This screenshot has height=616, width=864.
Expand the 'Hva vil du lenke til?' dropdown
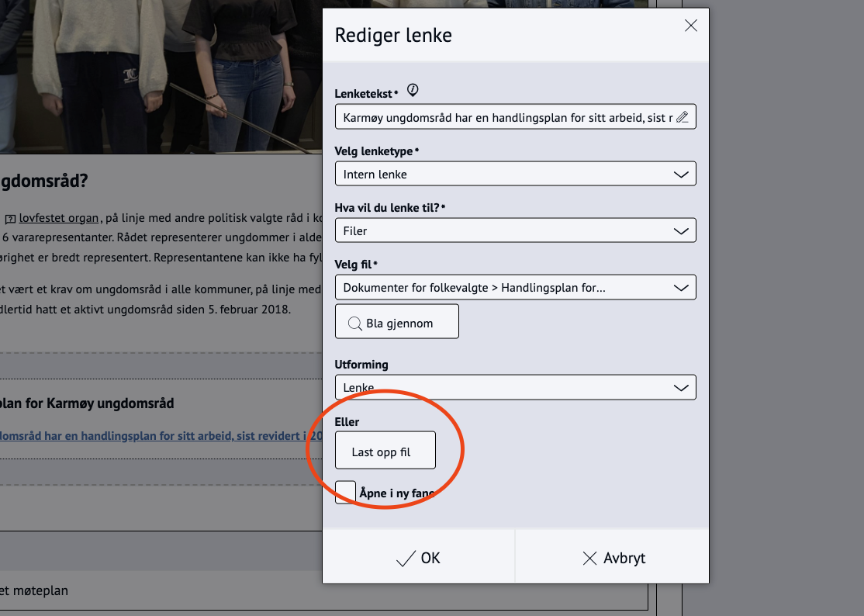(x=515, y=230)
